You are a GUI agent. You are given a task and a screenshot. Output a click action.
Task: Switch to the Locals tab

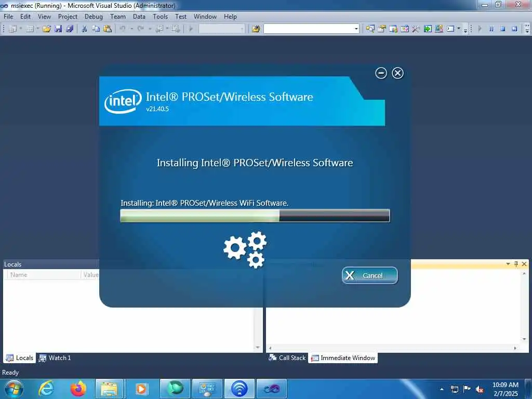[x=20, y=358]
